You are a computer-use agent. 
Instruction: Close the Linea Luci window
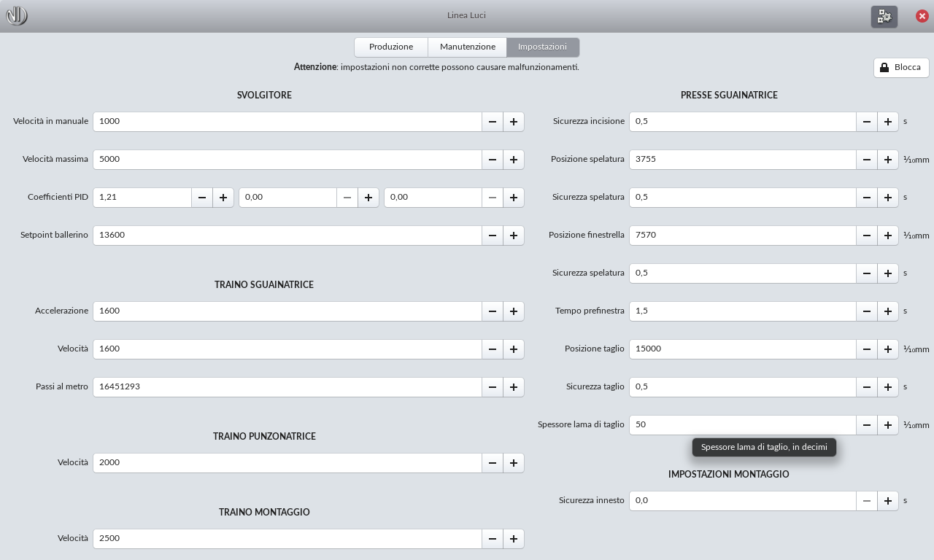(922, 16)
